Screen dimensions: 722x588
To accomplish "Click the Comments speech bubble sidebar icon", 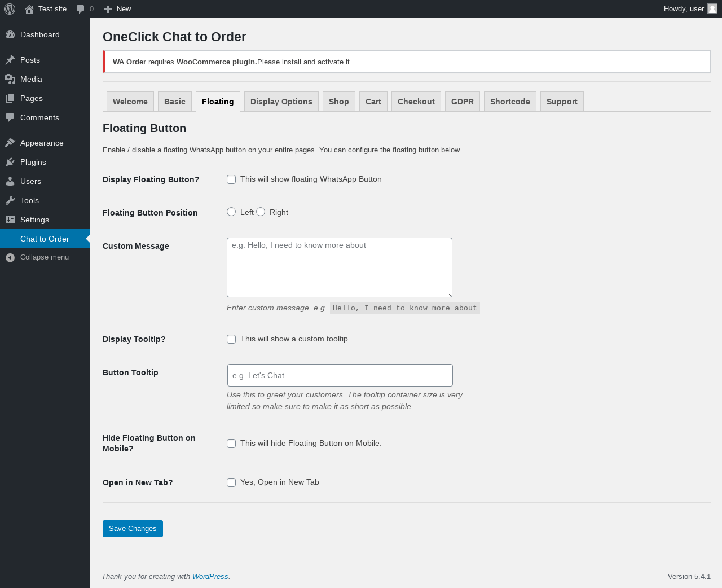I will pyautogui.click(x=10, y=117).
